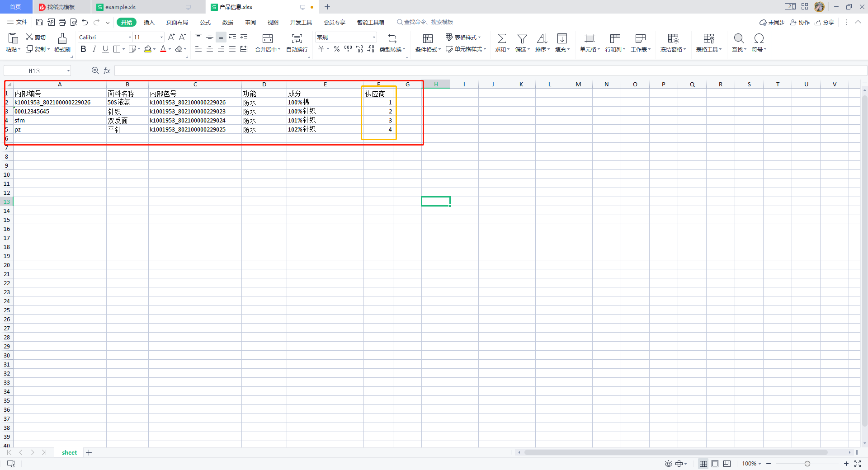Click the Print icon in quick access bar
868x470 pixels.
[62, 22]
